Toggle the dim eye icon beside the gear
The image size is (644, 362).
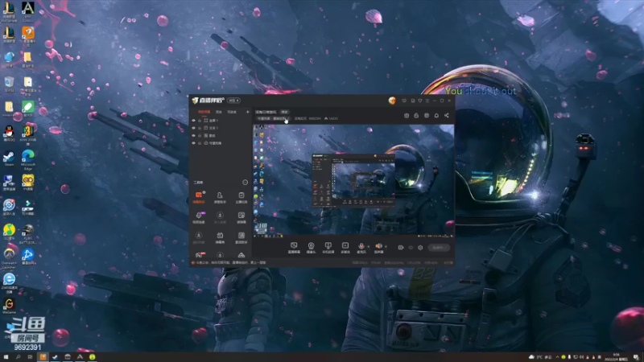[411, 248]
